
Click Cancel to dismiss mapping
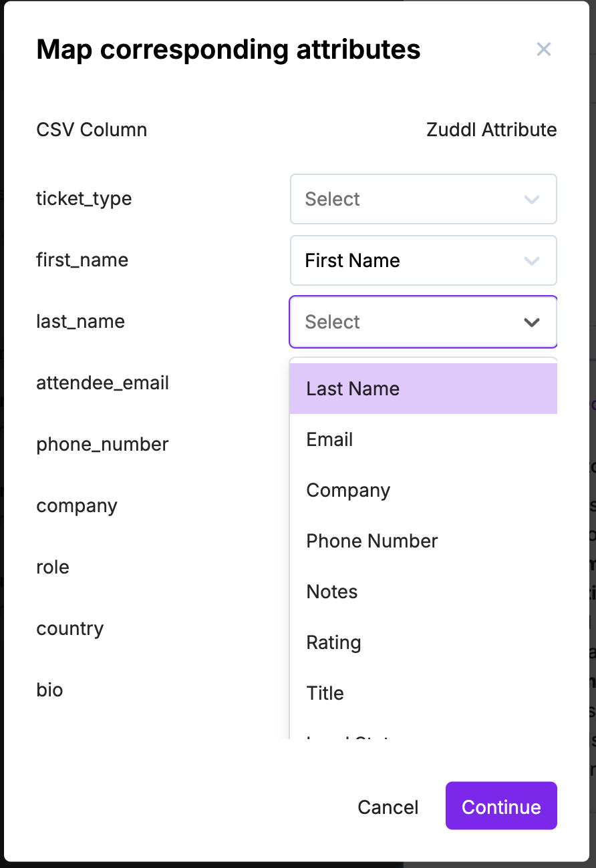pyautogui.click(x=388, y=807)
